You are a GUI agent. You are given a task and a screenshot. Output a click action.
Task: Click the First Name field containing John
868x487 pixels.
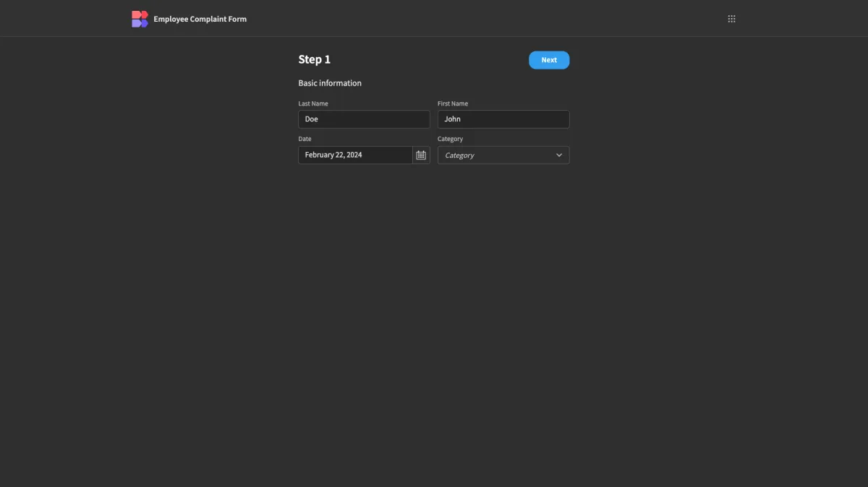503,119
